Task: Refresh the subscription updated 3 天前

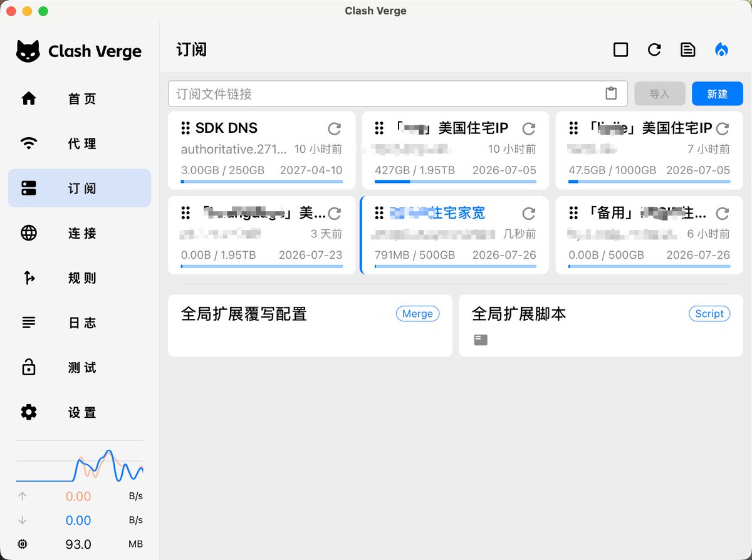Action: click(335, 214)
